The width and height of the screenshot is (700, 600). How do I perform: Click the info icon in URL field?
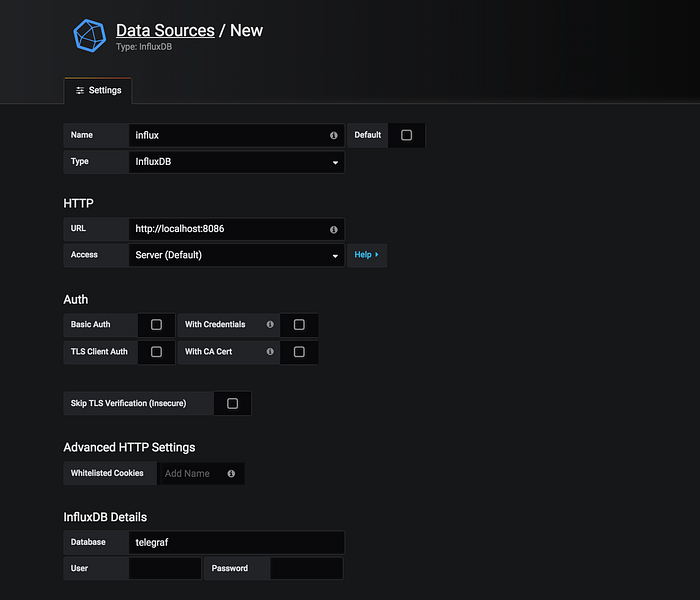333,229
